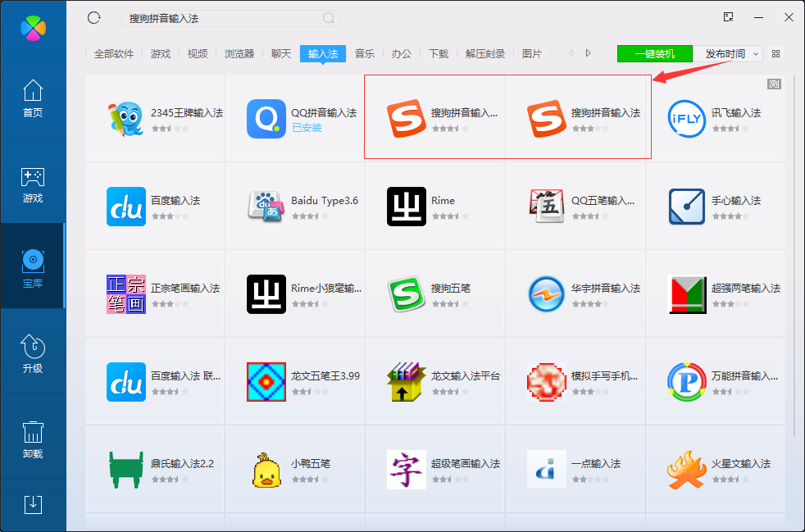Select the 解压刻录 category tab
The height and width of the screenshot is (532, 805).
tap(485, 53)
